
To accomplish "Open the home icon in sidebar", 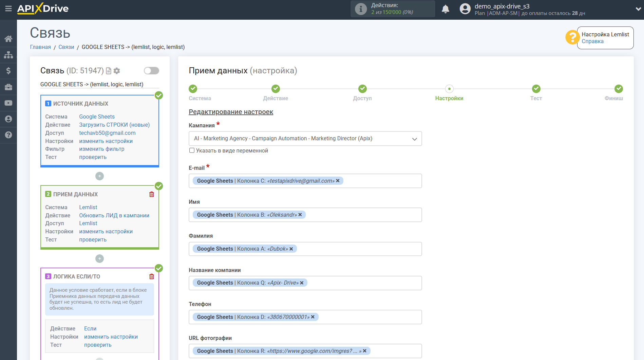I will point(8,39).
